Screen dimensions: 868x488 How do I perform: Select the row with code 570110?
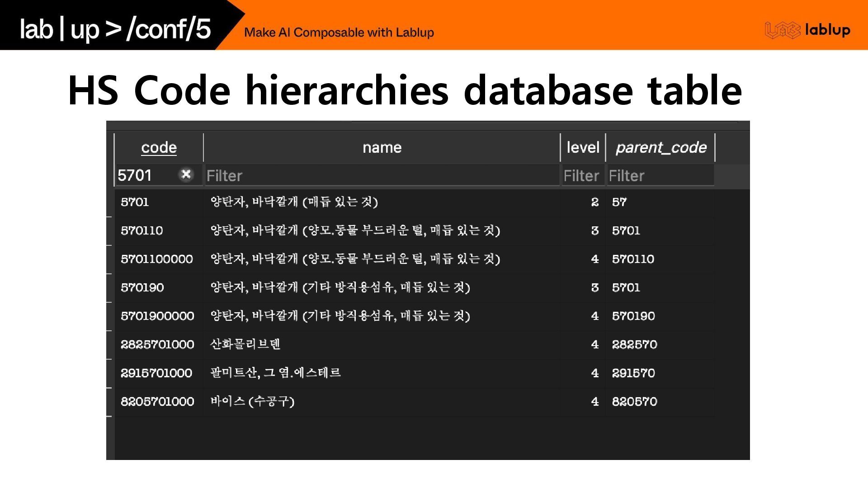pos(142,230)
